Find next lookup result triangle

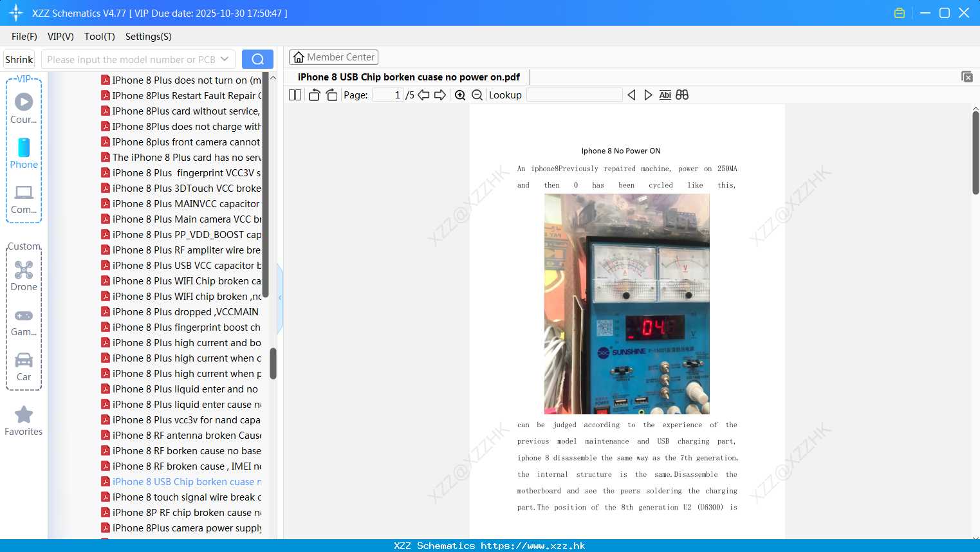point(648,95)
